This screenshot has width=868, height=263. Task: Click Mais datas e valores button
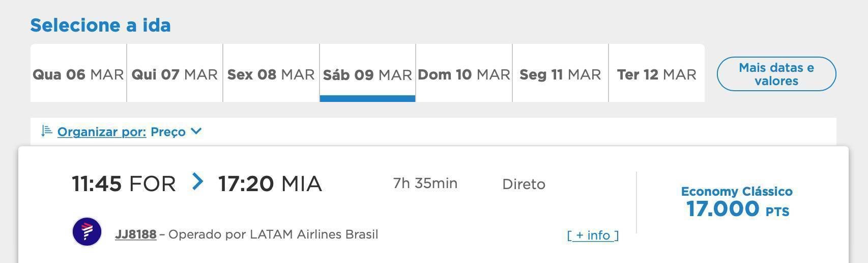pyautogui.click(x=776, y=74)
